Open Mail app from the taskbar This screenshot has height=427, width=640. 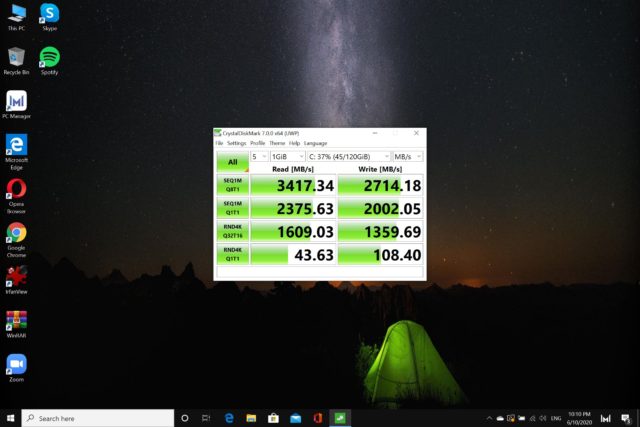(296, 418)
